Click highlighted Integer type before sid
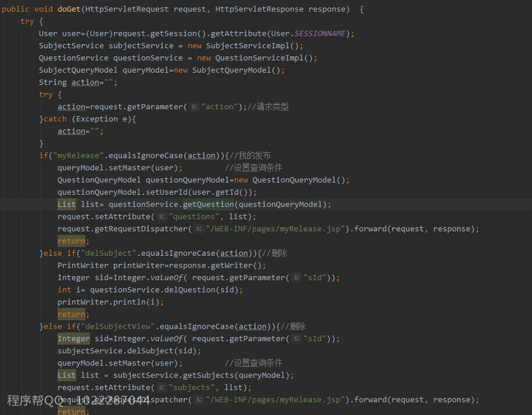This screenshot has width=532, height=415. [x=73, y=339]
